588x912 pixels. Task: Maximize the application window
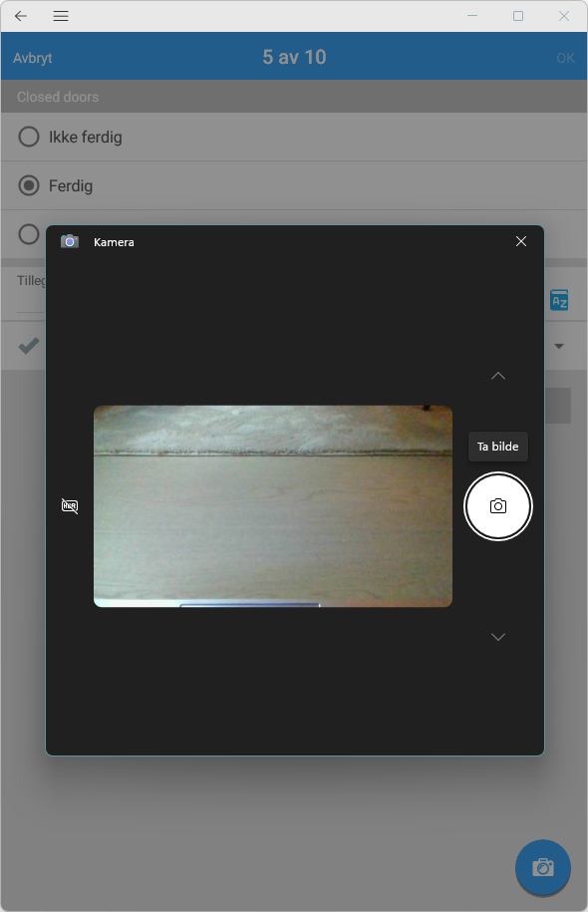pos(518,16)
